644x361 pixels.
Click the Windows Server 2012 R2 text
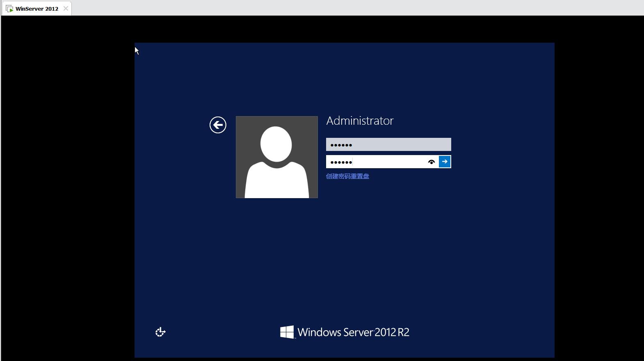(353, 332)
